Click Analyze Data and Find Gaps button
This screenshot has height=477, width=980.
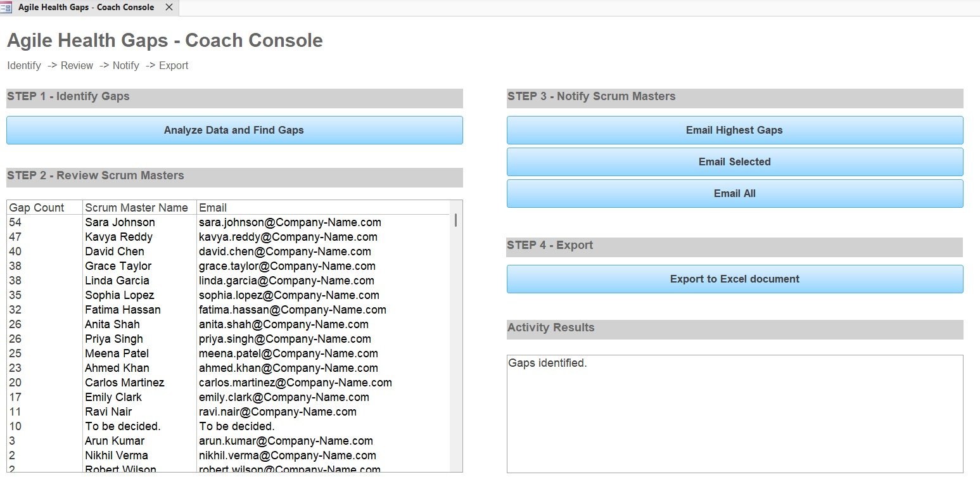[x=234, y=130]
